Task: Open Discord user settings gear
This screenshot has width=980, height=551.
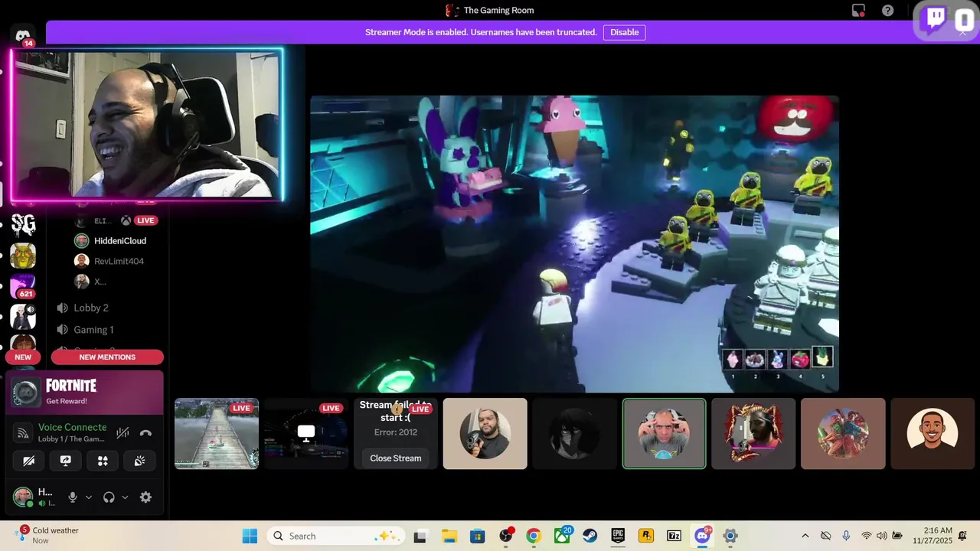Action: pos(145,497)
